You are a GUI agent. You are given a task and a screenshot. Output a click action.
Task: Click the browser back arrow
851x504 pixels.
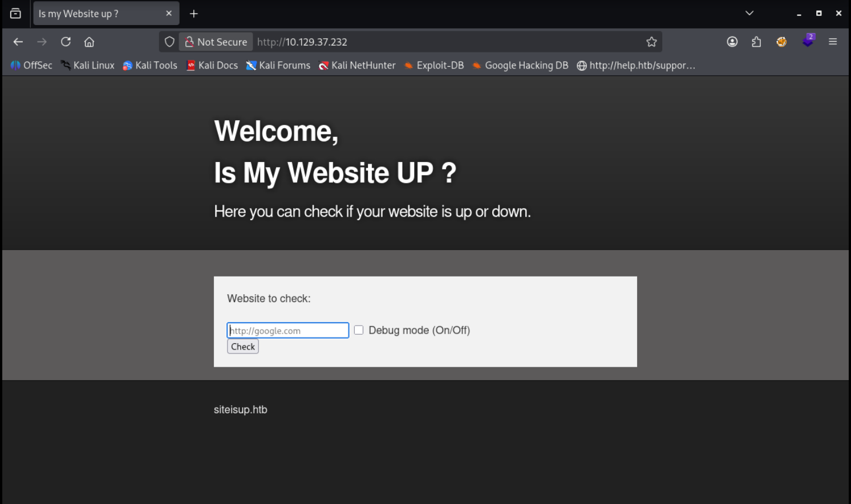click(x=18, y=42)
